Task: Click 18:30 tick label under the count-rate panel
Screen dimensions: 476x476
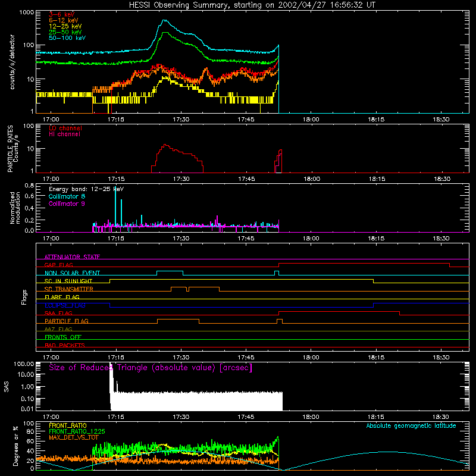Action: click(441, 120)
